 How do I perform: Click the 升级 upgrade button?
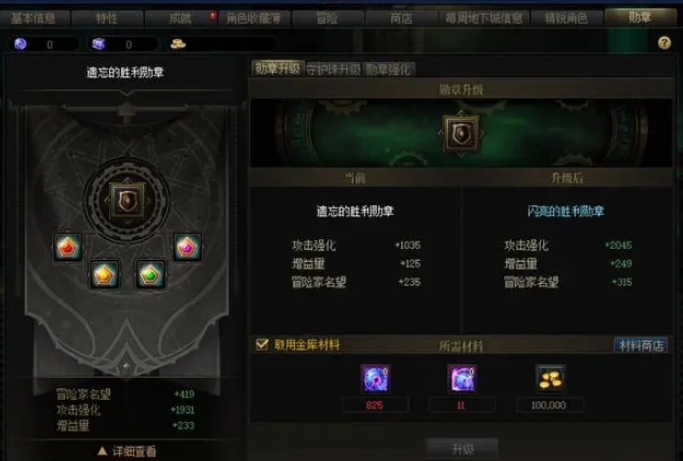pos(462,449)
